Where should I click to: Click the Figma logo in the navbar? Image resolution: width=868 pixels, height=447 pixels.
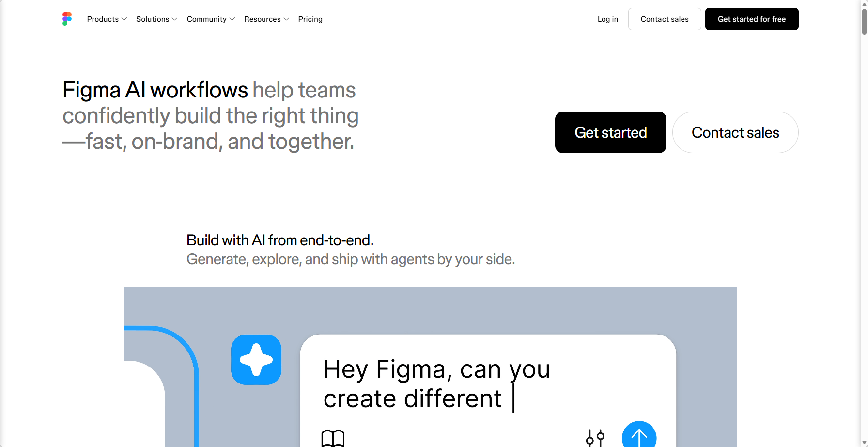pyautogui.click(x=67, y=19)
